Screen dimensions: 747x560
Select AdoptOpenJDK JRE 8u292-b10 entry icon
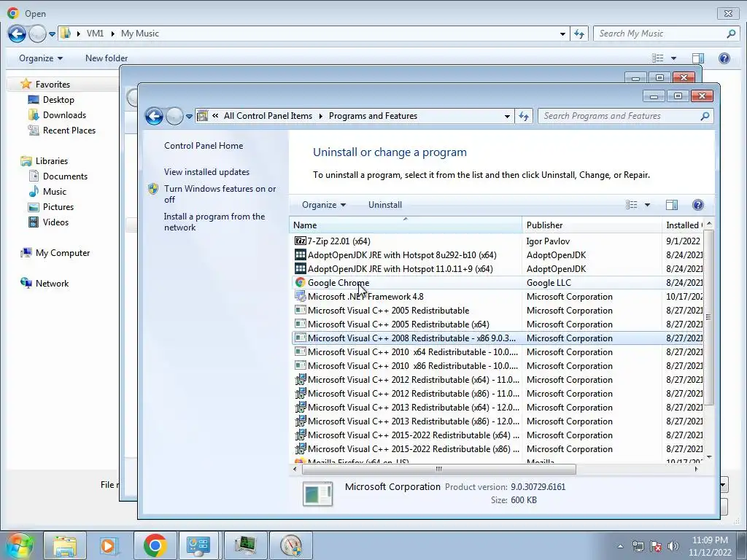click(300, 254)
